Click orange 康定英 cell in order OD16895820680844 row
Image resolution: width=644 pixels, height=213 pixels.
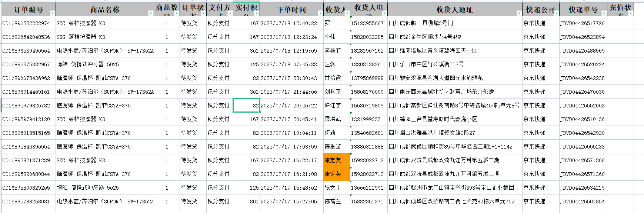tap(337, 174)
